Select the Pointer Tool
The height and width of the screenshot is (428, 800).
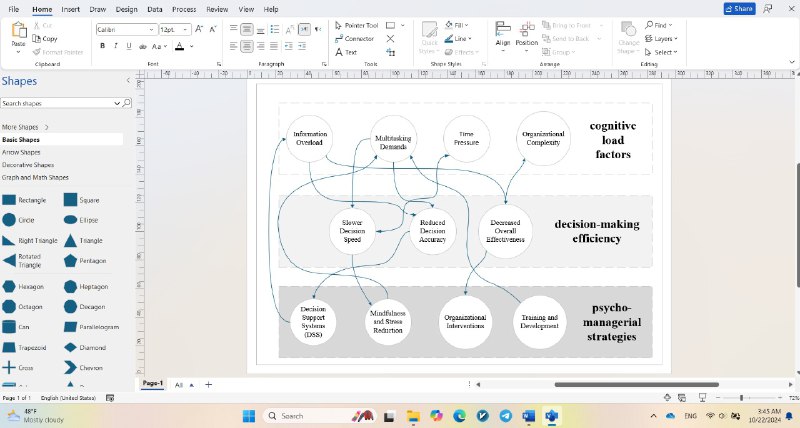[x=356, y=25]
